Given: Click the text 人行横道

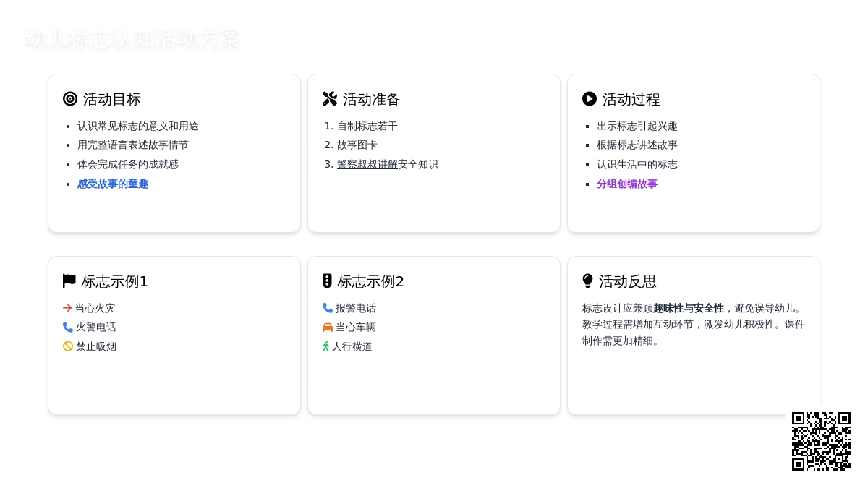Looking at the screenshot, I should click(352, 346).
